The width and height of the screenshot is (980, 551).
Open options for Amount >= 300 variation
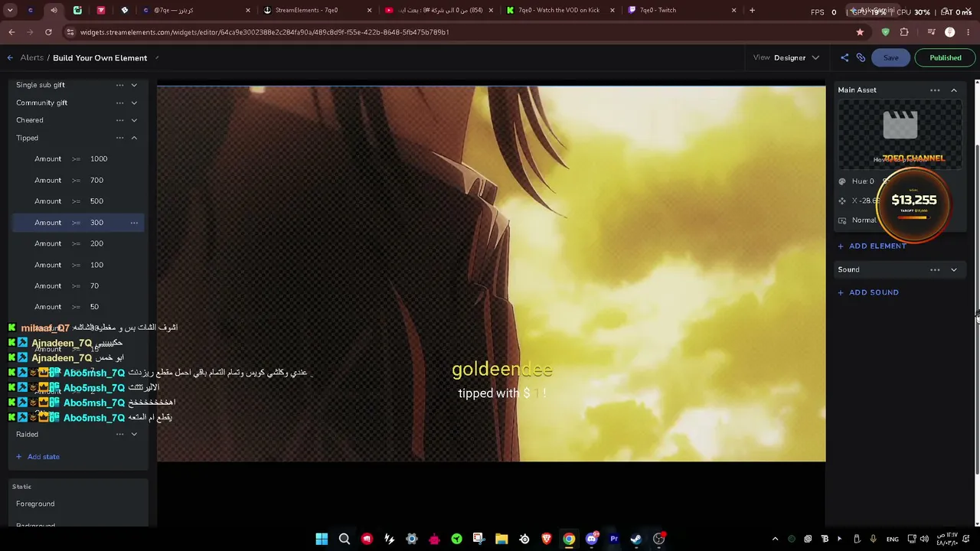coord(134,223)
